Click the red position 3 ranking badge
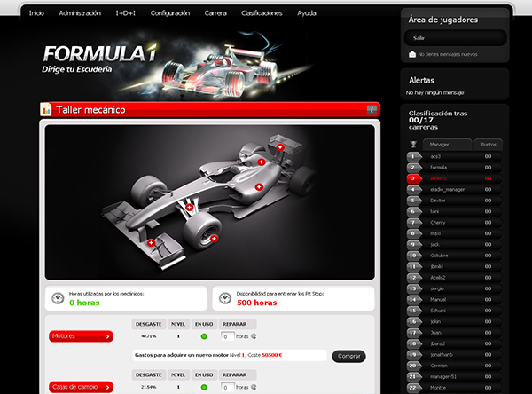 (x=414, y=178)
